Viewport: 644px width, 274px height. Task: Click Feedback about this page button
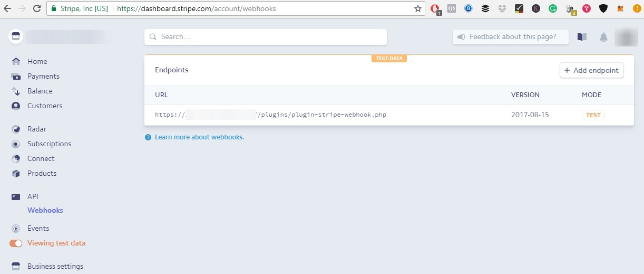click(x=511, y=37)
